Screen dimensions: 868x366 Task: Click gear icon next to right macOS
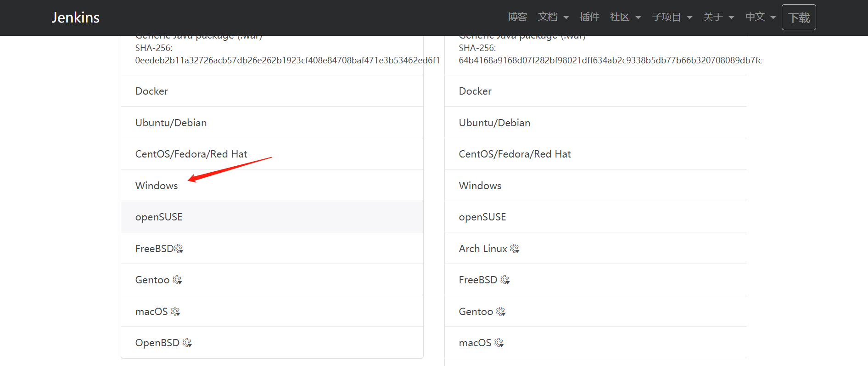pos(499,343)
